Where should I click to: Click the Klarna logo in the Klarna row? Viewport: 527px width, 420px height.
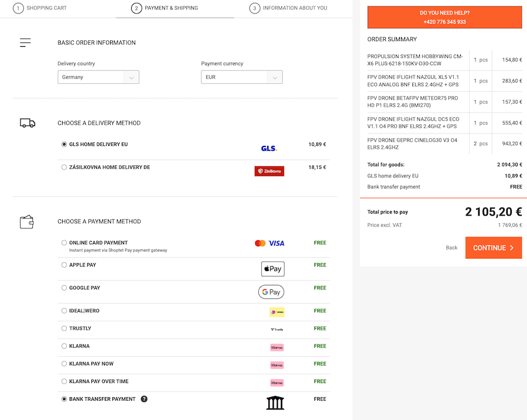click(277, 347)
